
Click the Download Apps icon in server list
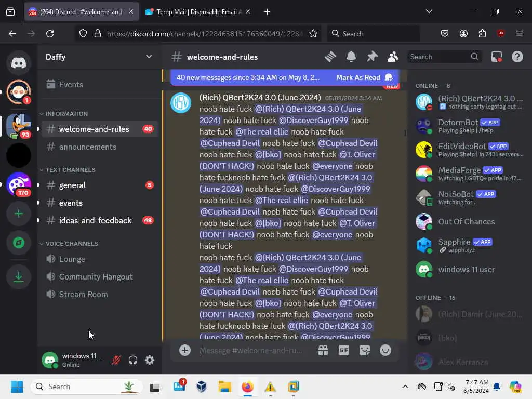coord(19,277)
